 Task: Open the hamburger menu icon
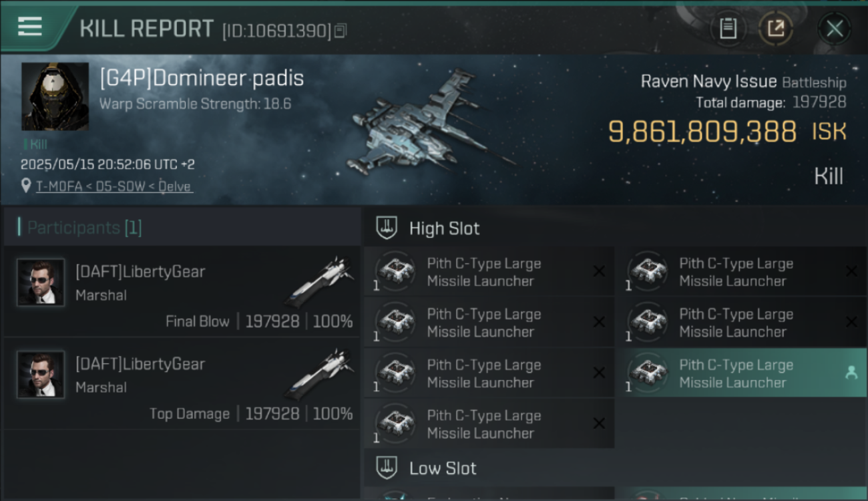click(30, 27)
